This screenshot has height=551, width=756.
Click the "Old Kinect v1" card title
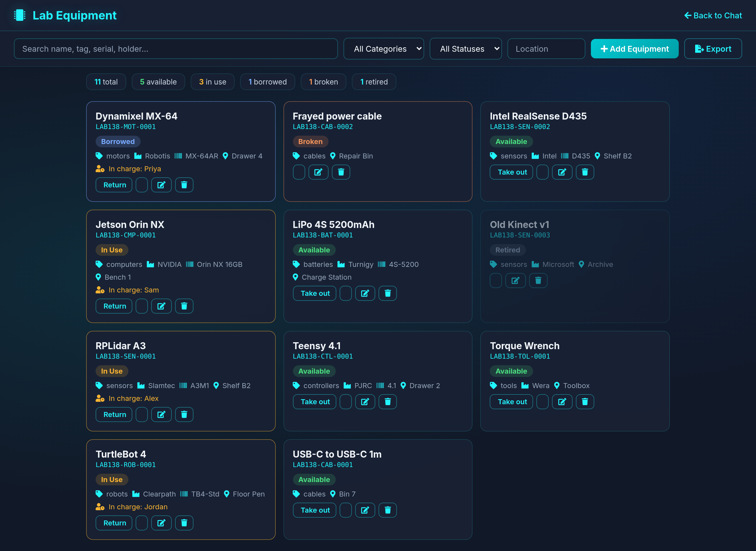(x=519, y=224)
